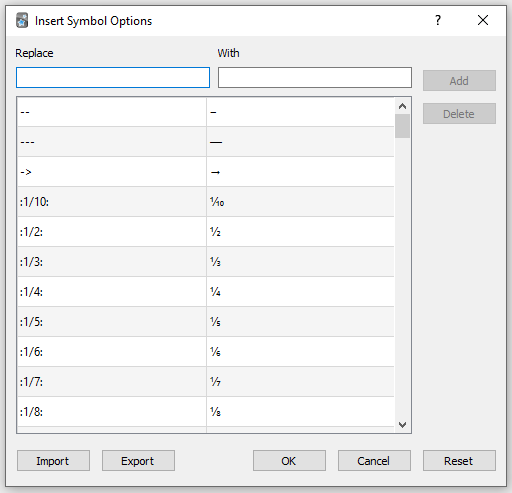Click the Delete button
Viewport: 512px width, 493px height.
pyautogui.click(x=459, y=114)
